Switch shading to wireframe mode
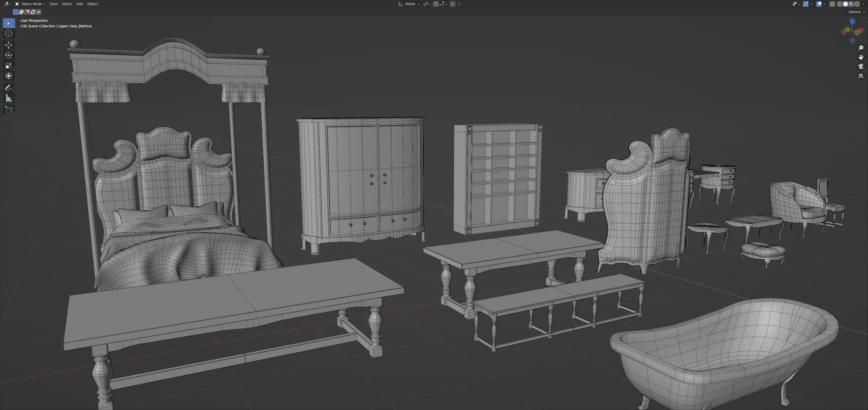This screenshot has width=868, height=410. [840, 4]
